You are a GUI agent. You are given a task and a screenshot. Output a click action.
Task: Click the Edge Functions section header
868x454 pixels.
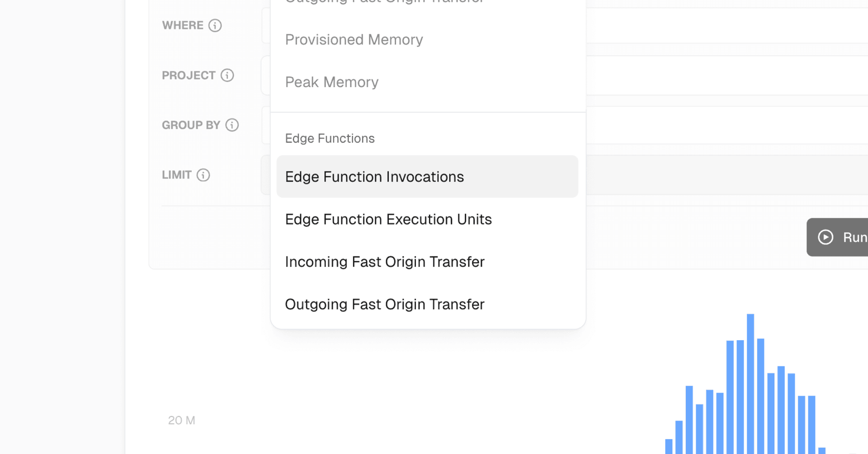click(x=330, y=138)
